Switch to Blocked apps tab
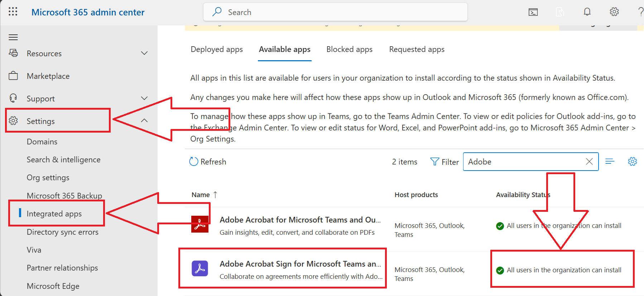644x296 pixels. click(x=349, y=49)
